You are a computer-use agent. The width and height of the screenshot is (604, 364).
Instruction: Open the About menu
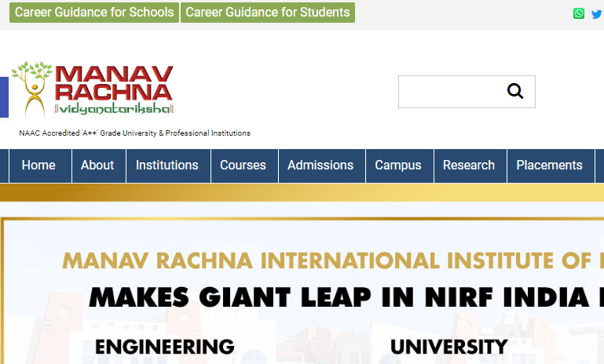coord(99,166)
